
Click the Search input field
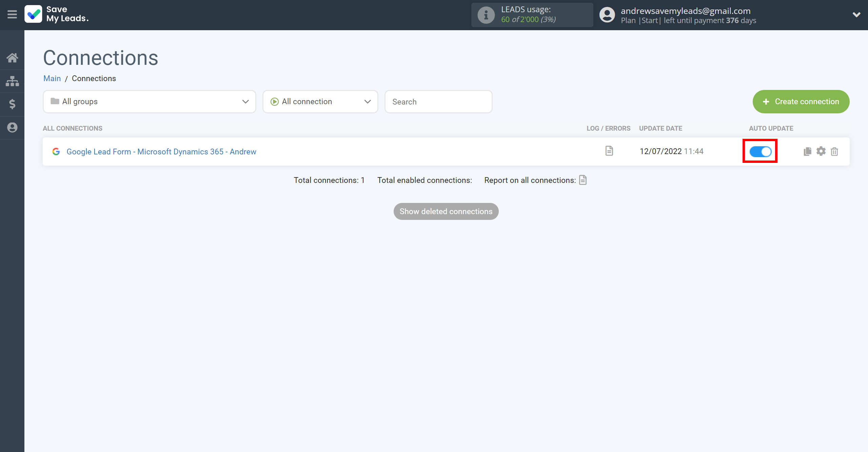click(438, 102)
